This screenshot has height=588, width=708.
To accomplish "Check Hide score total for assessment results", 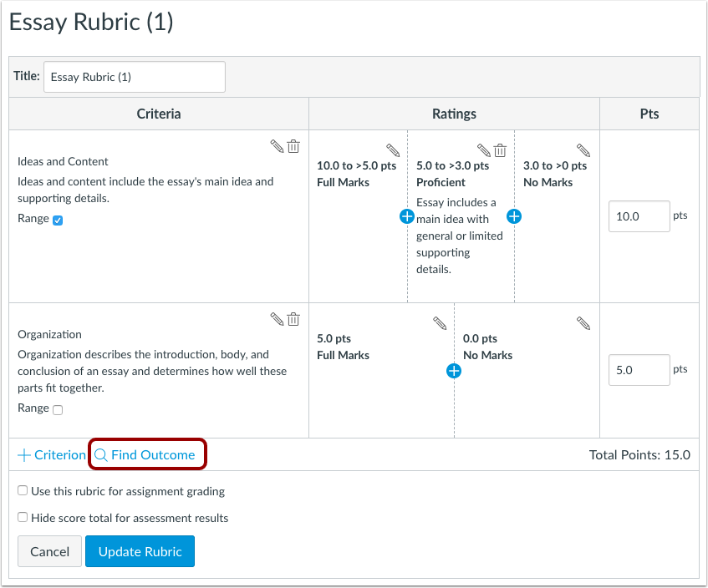I will (x=23, y=518).
